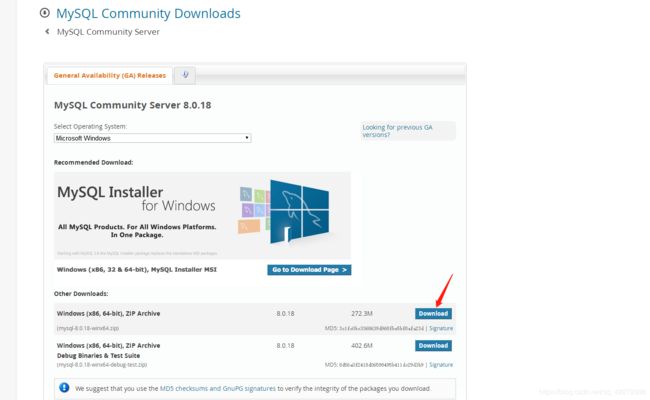
Task: Click Go to Download Page button
Action: [309, 270]
